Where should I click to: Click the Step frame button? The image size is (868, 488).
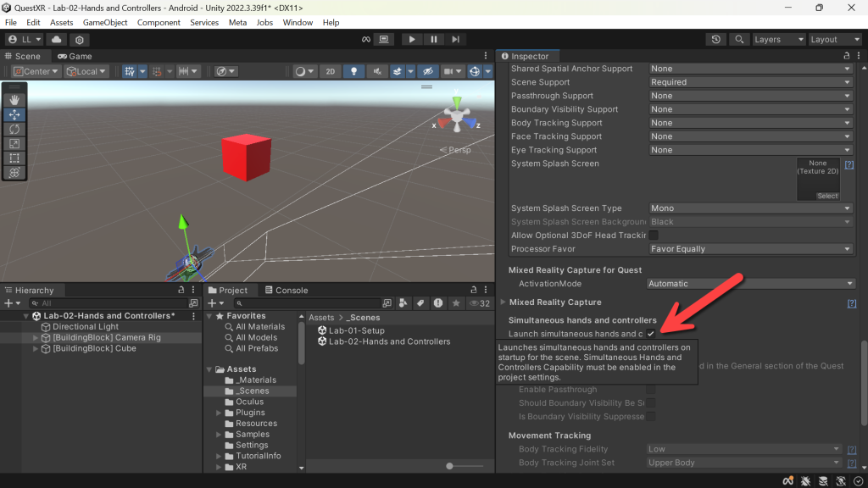point(455,39)
